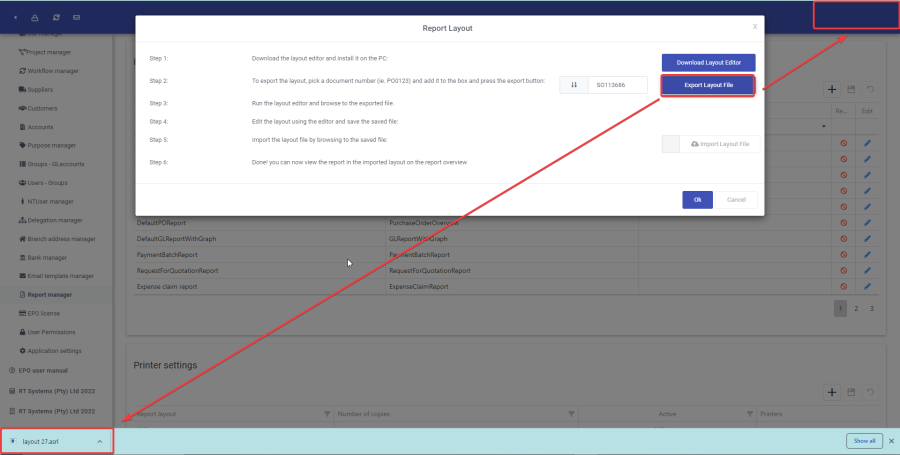Viewport: 900px width, 455px height.
Task: Click the Export Layout File button
Action: click(x=708, y=85)
